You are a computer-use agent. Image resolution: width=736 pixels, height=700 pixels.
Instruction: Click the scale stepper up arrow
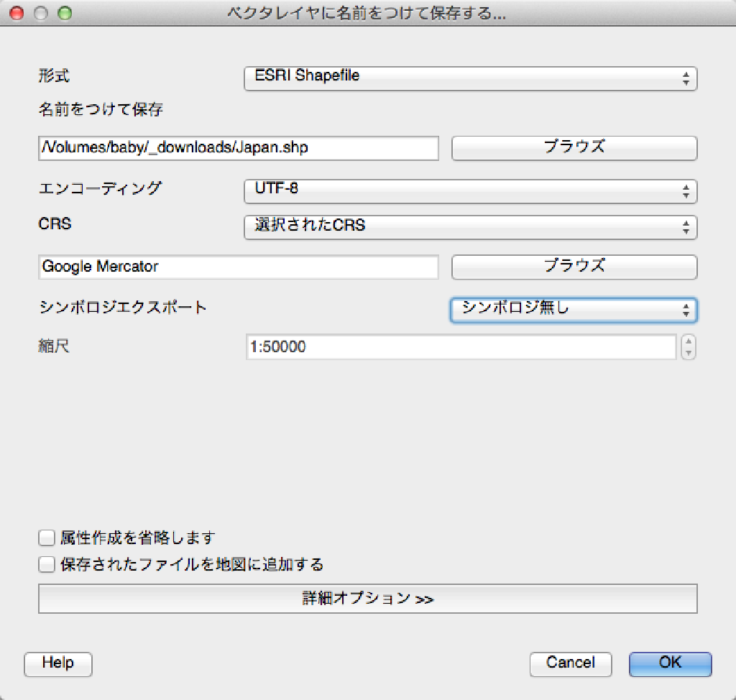pyautogui.click(x=689, y=341)
